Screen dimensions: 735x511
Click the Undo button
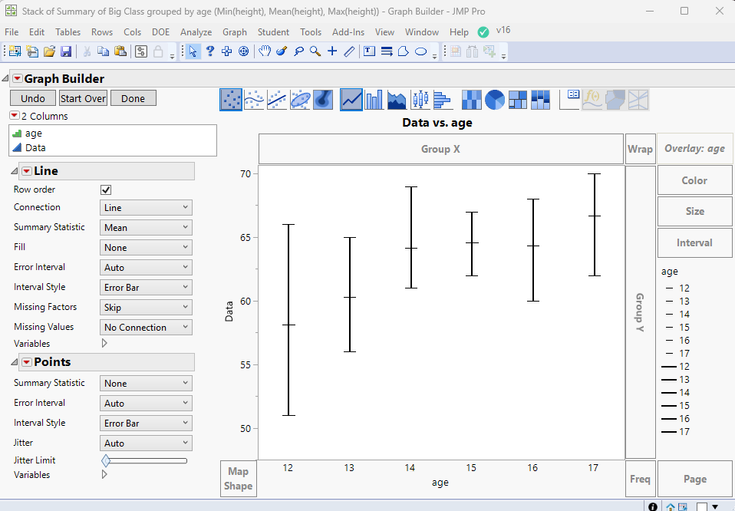[33, 98]
